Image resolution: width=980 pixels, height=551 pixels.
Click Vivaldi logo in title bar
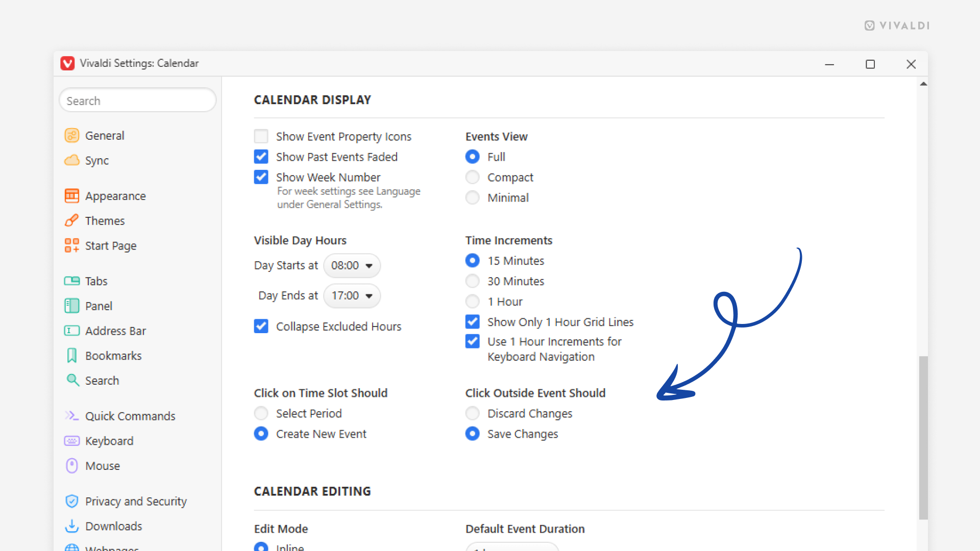(67, 63)
